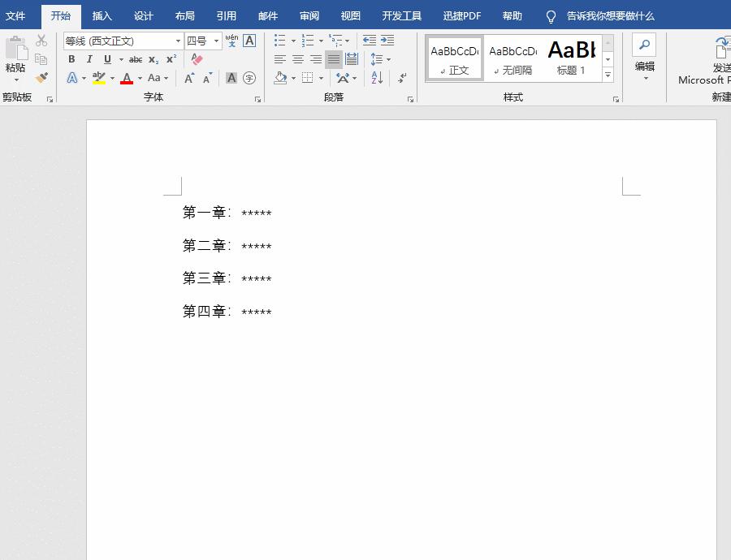731x560 pixels.
Task: Click the Center align icon
Action: 298,59
